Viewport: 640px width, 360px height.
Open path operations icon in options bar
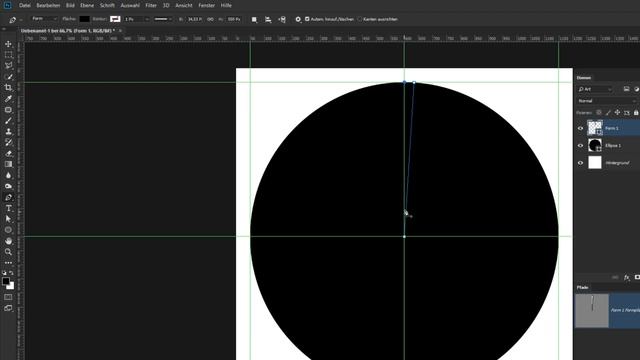click(254, 19)
